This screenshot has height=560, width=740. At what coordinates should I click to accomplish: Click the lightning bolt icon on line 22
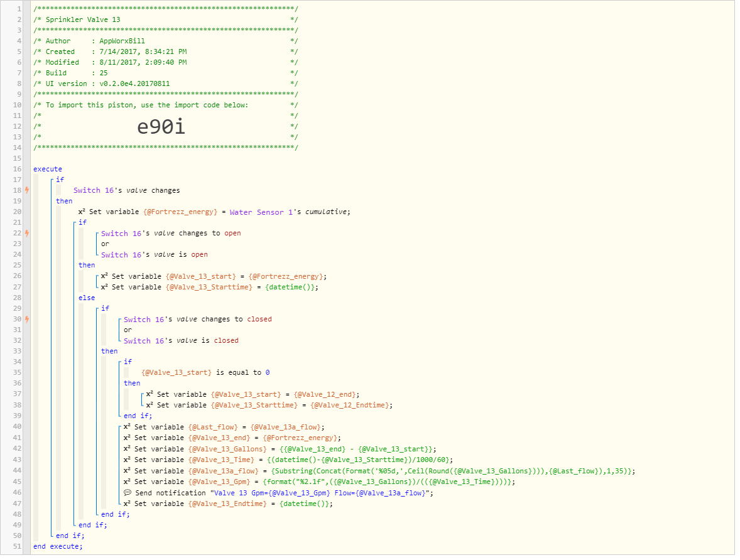(27, 233)
